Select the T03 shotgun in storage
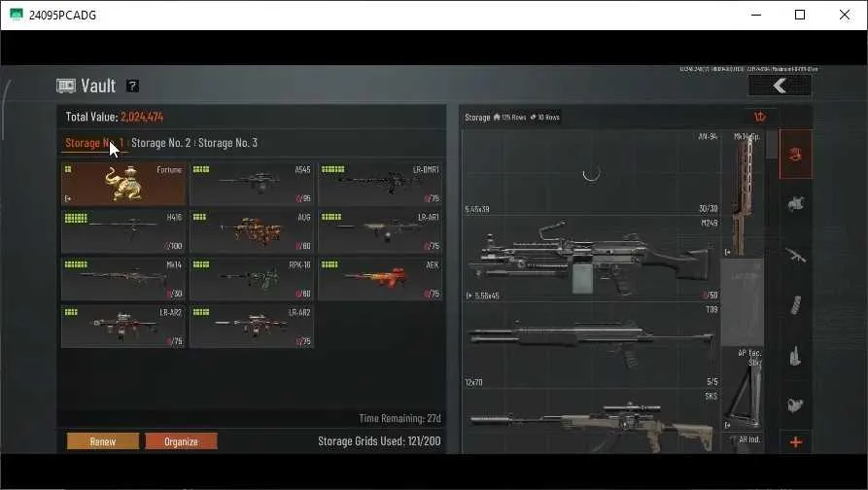Screen dimensions: 868x490 point(591,345)
